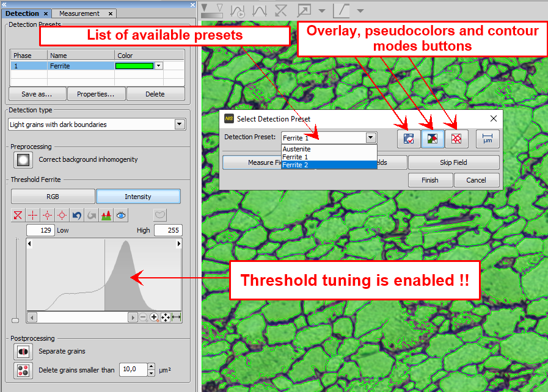Open the Detection type dropdown
This screenshot has width=548, height=392.
[x=179, y=125]
